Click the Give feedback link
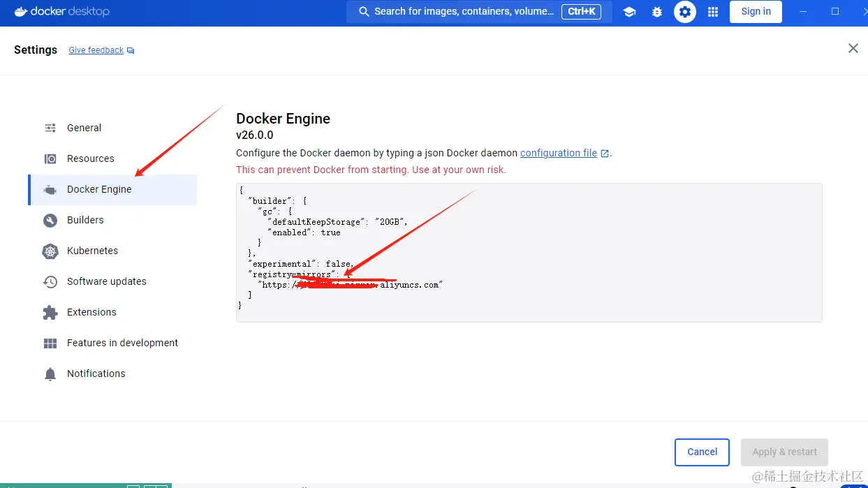 point(96,50)
